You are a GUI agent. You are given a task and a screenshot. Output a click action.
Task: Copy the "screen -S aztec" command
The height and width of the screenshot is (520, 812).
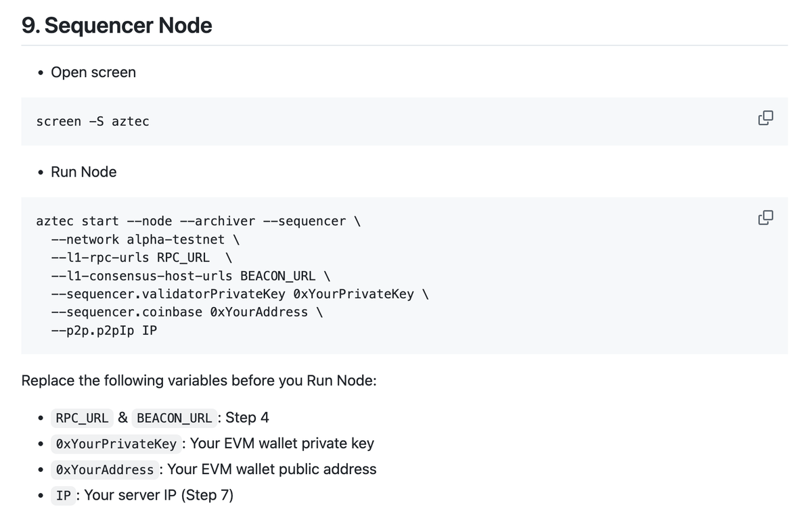(x=765, y=118)
